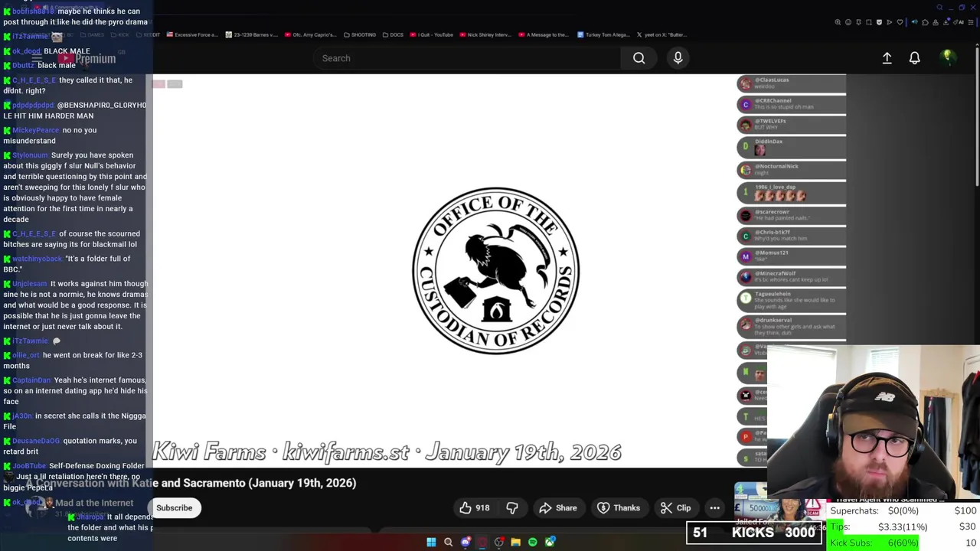Select @drunkserval chat replay message

pos(792,327)
